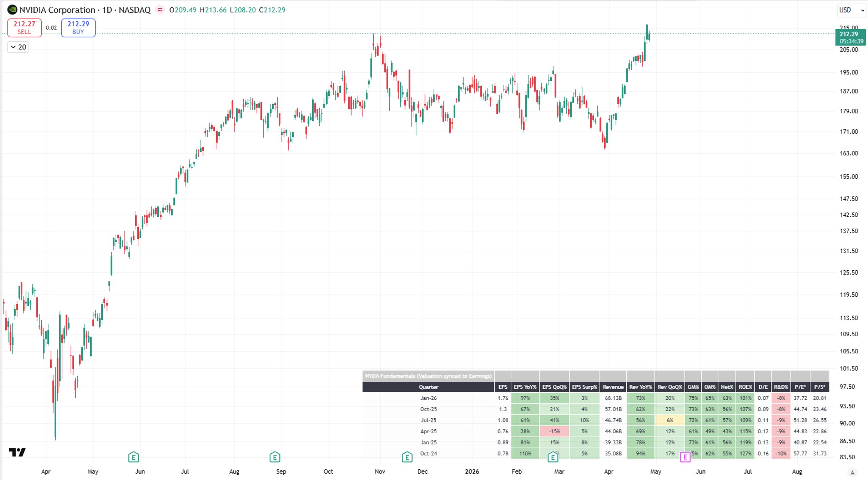
Task: Click the Quarter column header
Action: click(x=428, y=387)
